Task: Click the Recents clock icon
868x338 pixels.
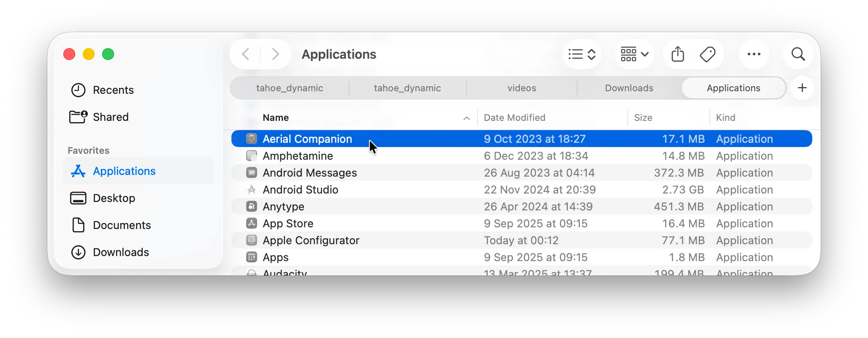Action: 78,90
